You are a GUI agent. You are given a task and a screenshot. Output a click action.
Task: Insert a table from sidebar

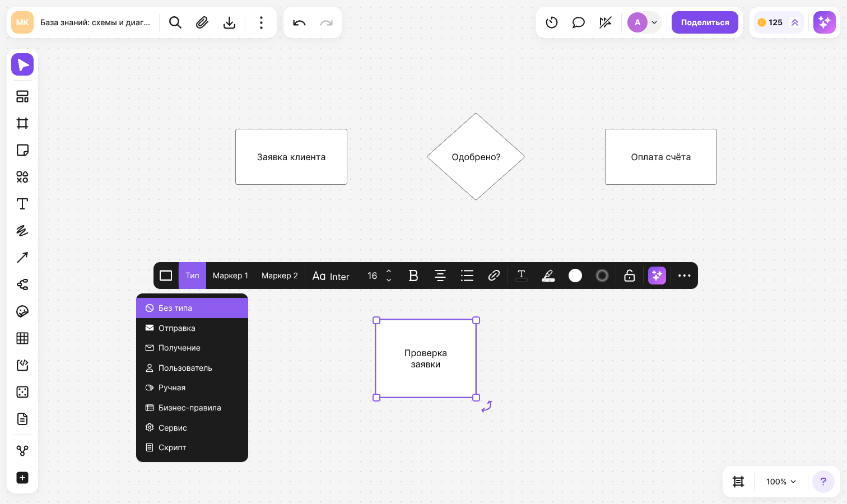[x=22, y=338]
